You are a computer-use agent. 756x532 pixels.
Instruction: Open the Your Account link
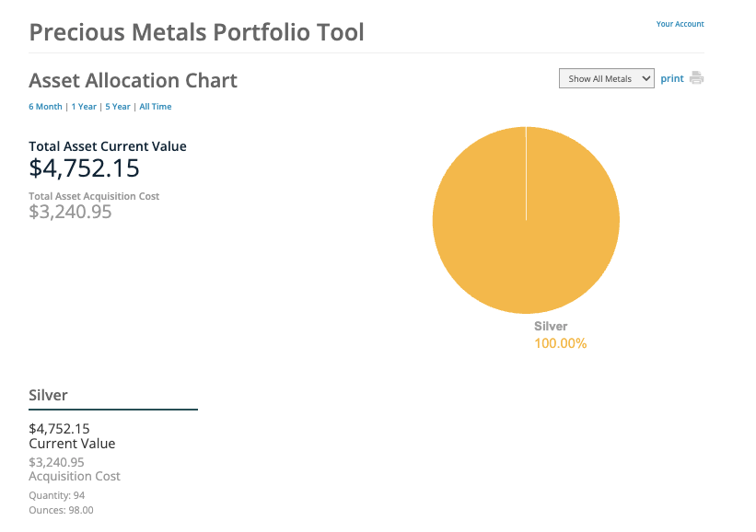coord(680,24)
